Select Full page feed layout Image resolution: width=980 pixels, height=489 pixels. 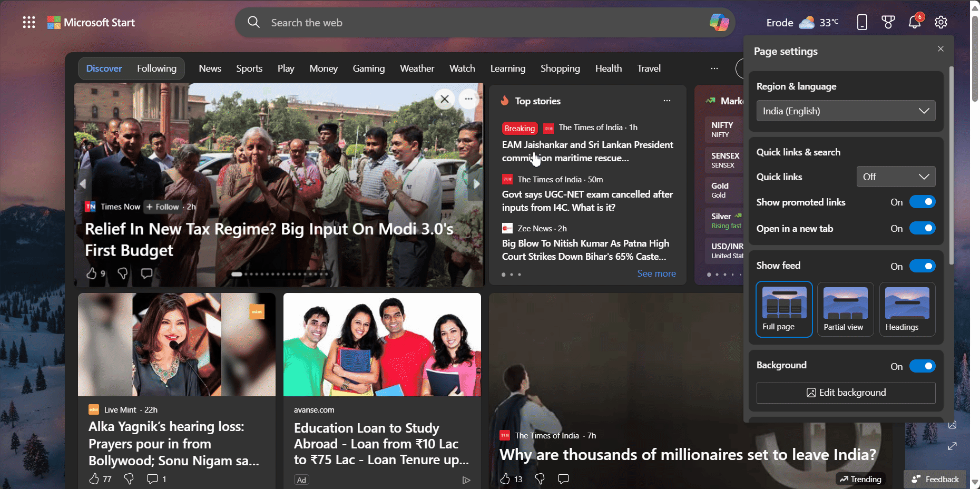click(784, 309)
